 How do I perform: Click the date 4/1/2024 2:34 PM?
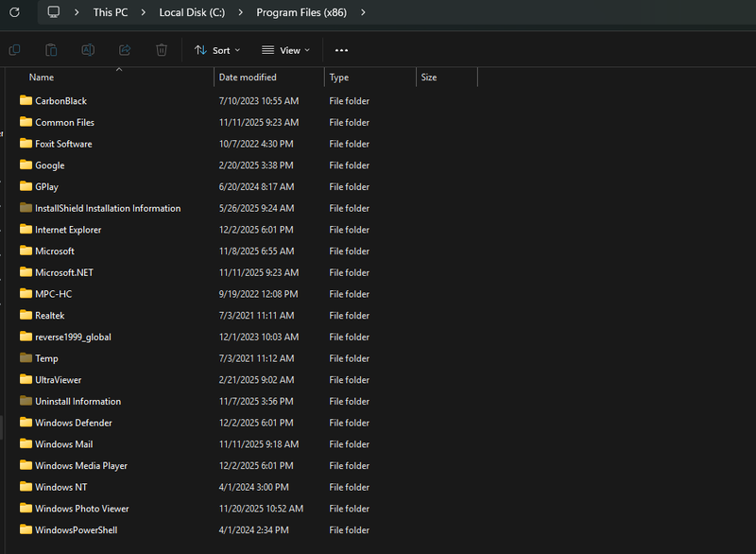(254, 529)
